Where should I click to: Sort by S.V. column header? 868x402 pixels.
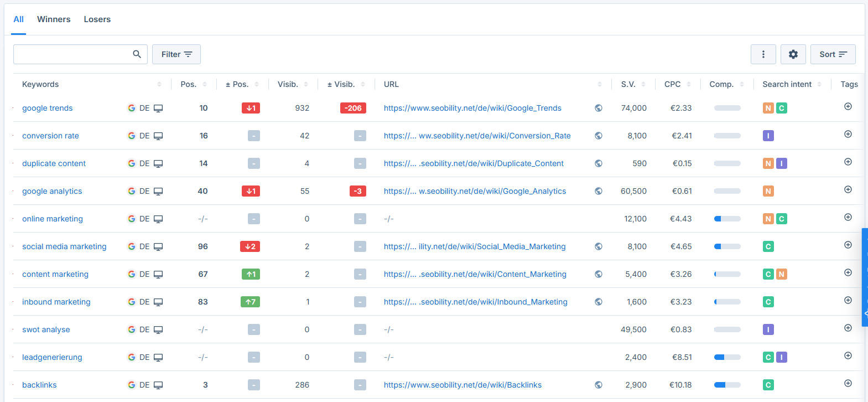643,84
